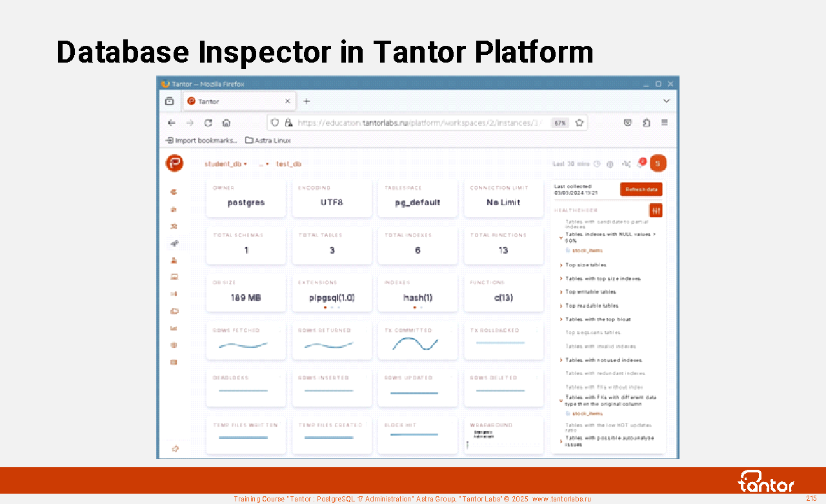Expand Tables with nonused indexes
826x504 pixels.
coord(603,360)
